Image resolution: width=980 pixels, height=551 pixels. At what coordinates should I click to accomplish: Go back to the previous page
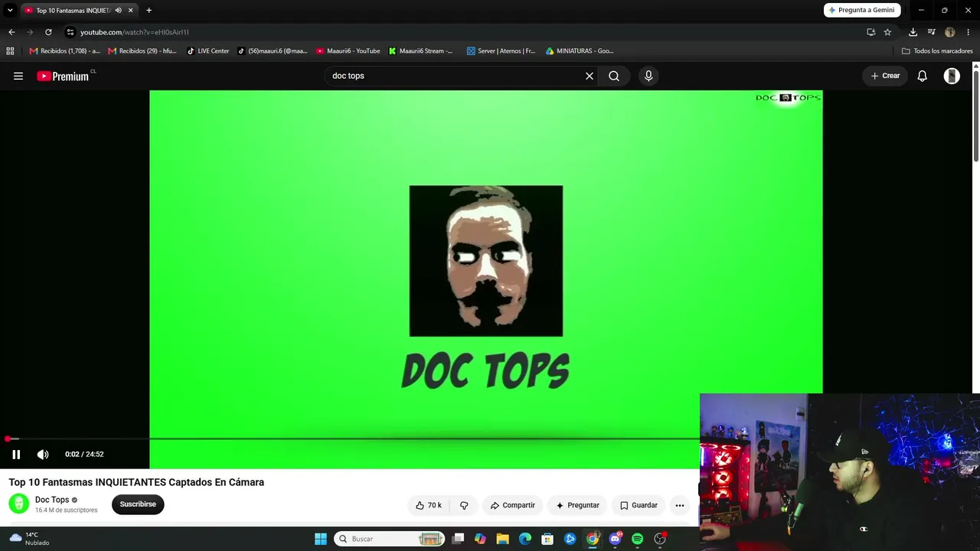click(11, 32)
